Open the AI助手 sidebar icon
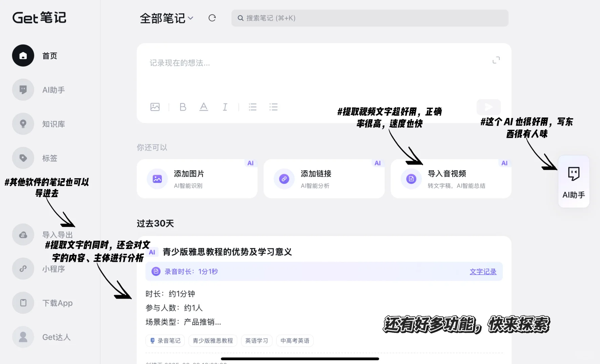600x364 pixels. [x=23, y=90]
